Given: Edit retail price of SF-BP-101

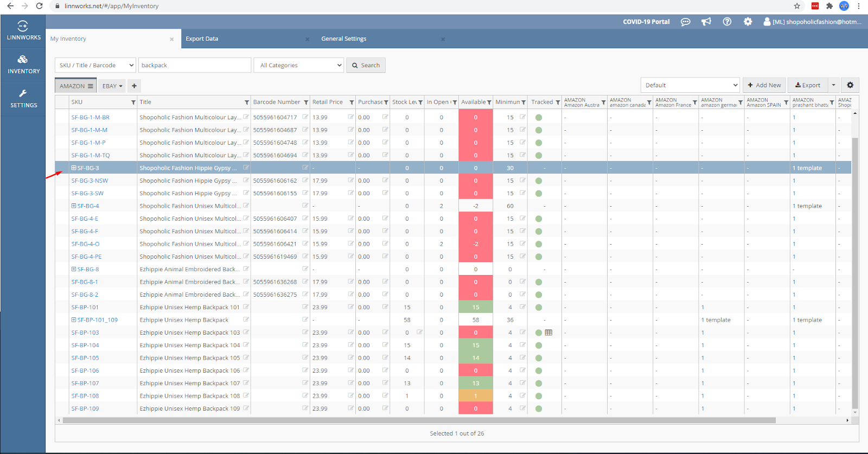Looking at the screenshot, I should click(350, 306).
